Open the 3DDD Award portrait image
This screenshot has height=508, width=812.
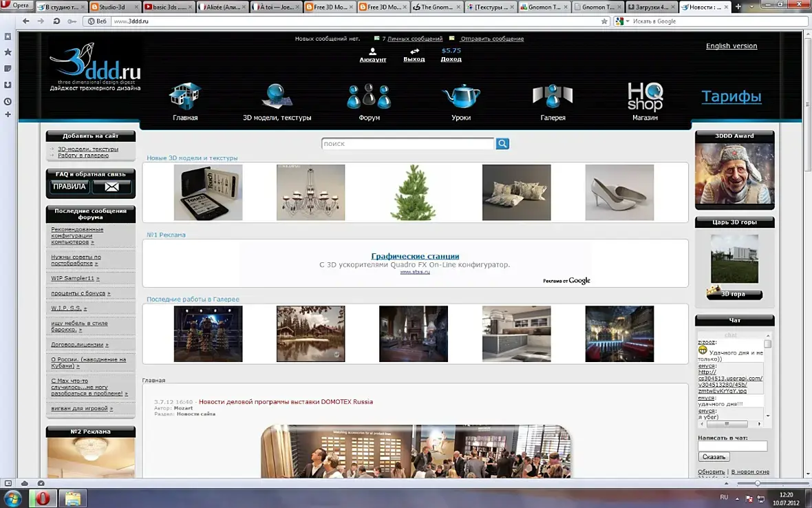(734, 175)
